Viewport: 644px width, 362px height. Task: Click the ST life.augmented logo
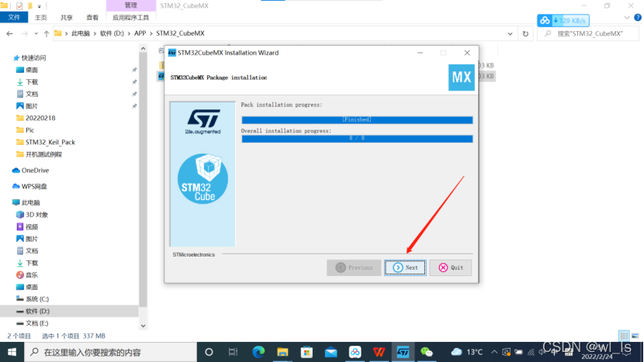pyautogui.click(x=203, y=122)
